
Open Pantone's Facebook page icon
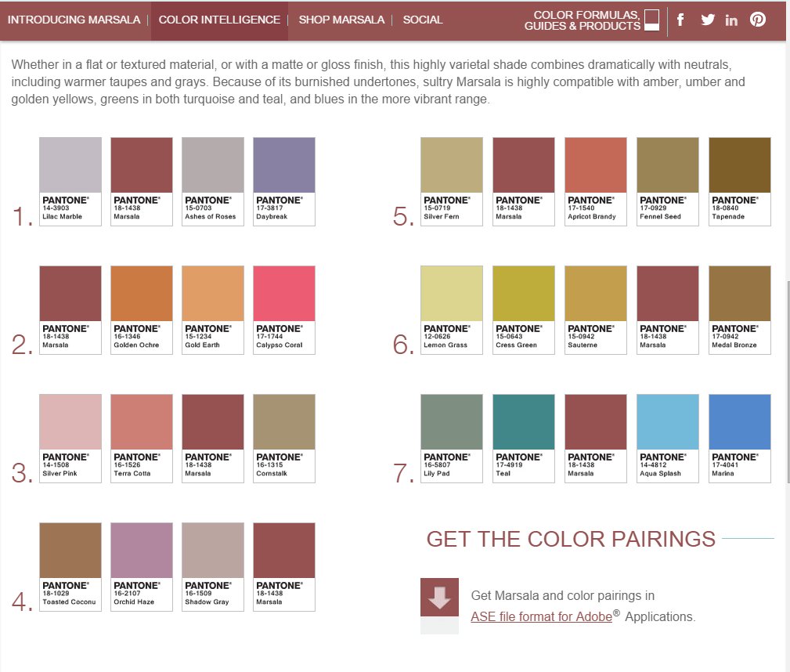pos(680,20)
